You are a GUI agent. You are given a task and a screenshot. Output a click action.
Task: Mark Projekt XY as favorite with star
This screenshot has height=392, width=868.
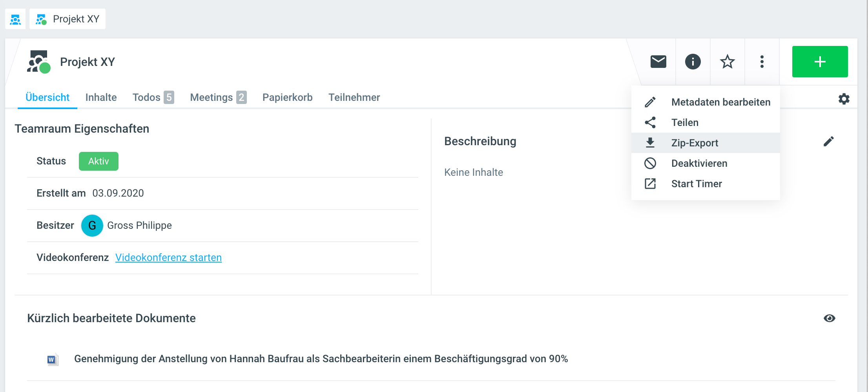coord(727,62)
